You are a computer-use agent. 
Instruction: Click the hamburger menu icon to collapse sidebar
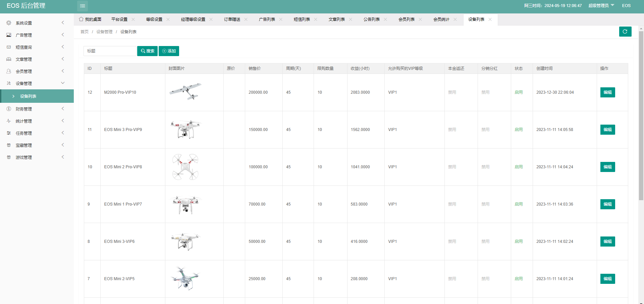click(83, 6)
